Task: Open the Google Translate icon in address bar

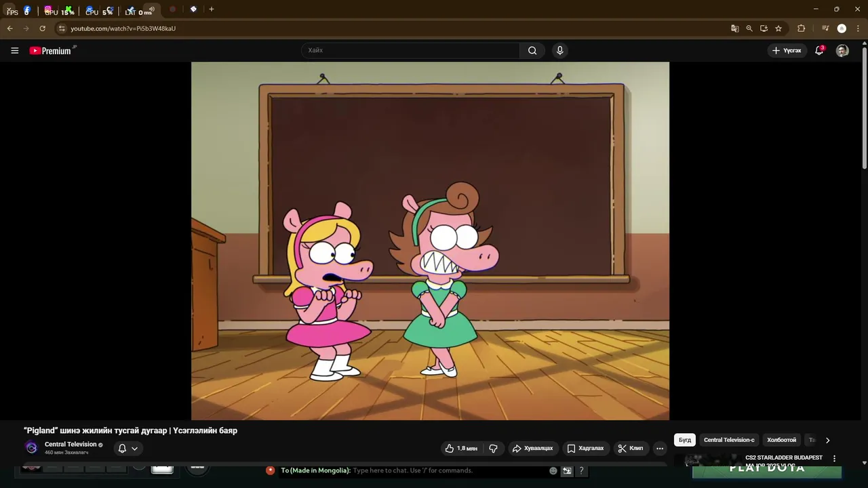Action: 734,28
